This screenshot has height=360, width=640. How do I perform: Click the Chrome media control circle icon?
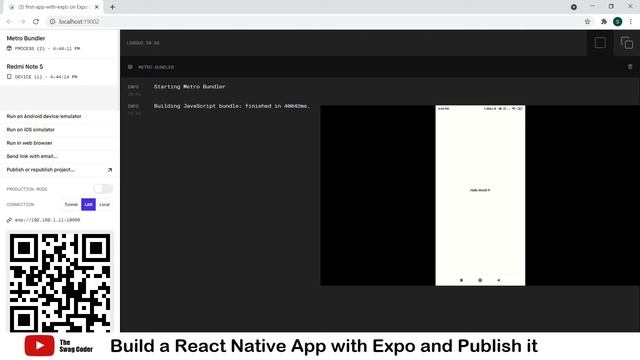574,7
